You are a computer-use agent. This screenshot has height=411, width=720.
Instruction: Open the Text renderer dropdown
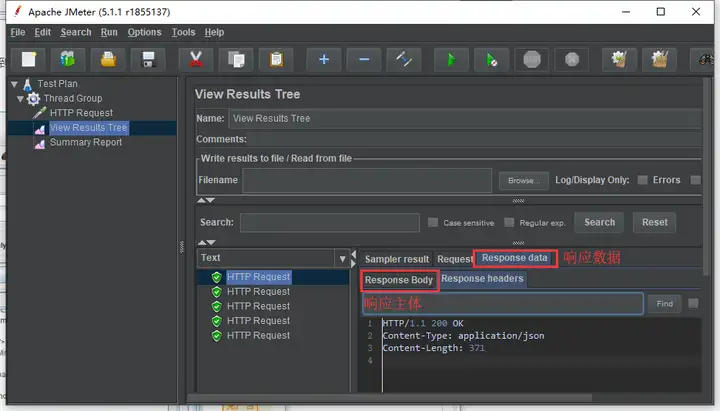pos(342,259)
